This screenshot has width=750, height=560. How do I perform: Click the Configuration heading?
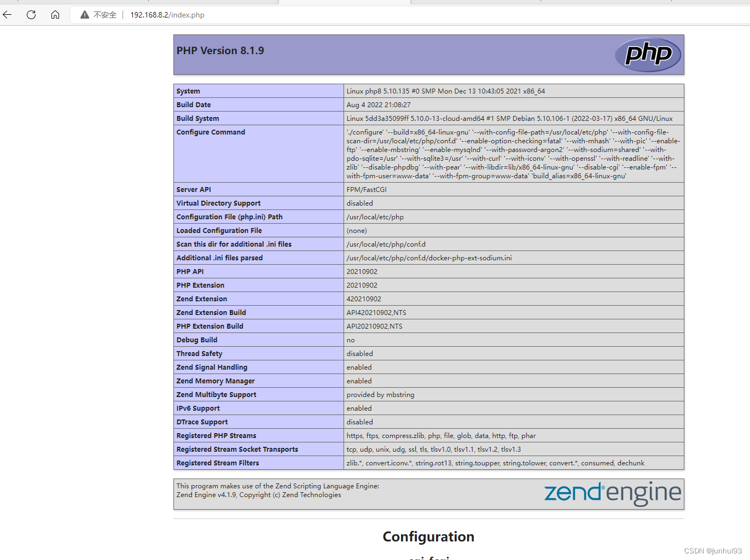pyautogui.click(x=428, y=536)
